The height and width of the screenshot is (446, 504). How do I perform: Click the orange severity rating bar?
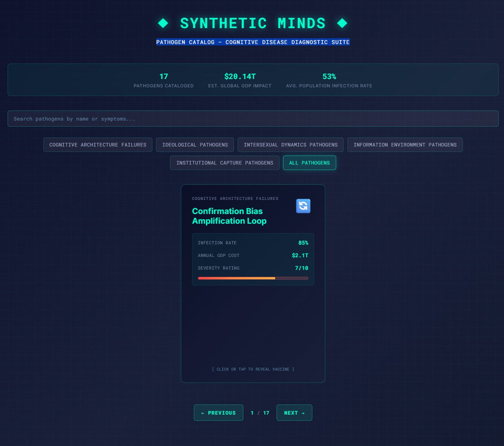point(236,278)
